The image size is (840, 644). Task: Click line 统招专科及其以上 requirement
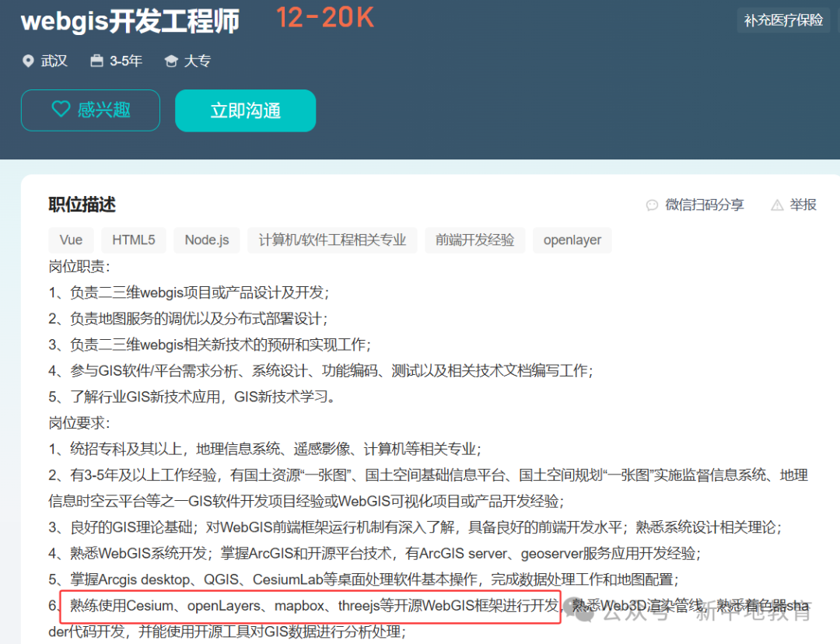click(x=264, y=449)
